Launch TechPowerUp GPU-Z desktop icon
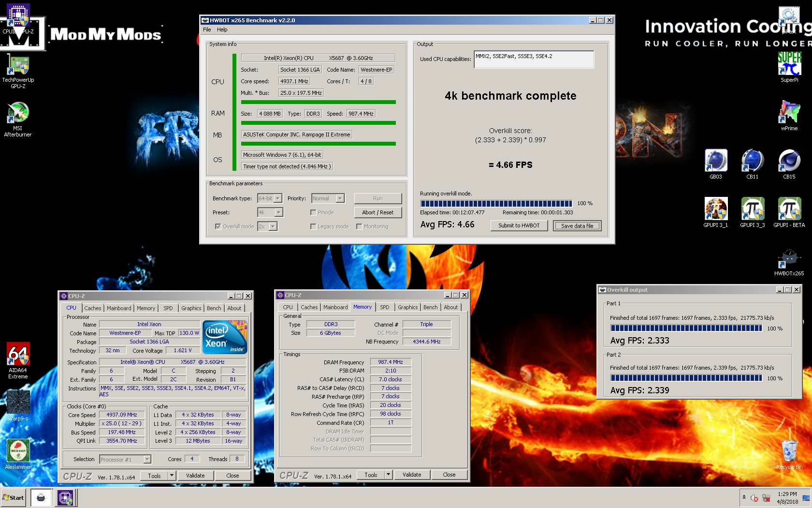The width and height of the screenshot is (812, 508). [18, 72]
